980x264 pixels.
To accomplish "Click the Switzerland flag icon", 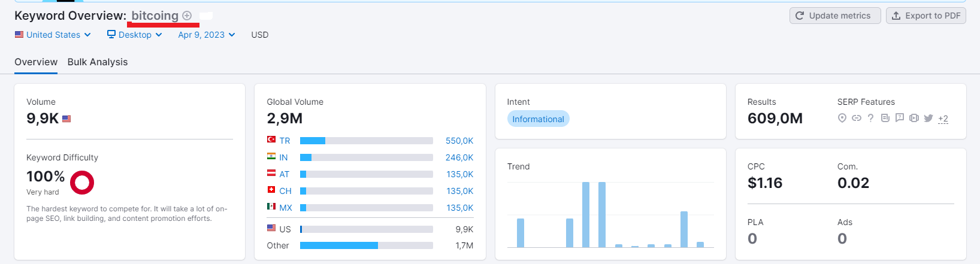I will coord(271,190).
